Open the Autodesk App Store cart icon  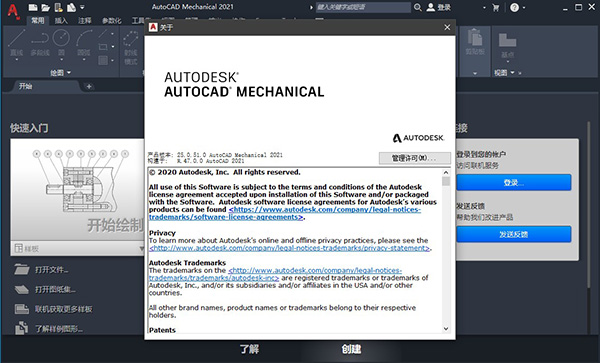coord(496,7)
